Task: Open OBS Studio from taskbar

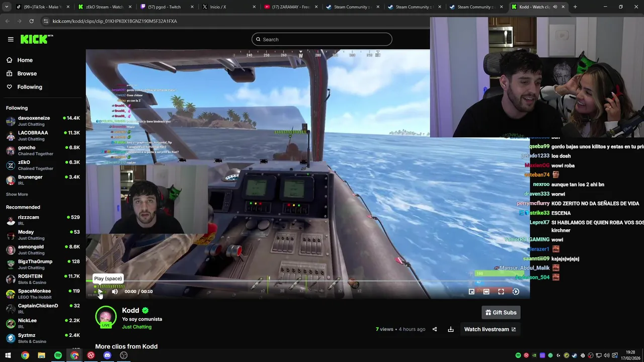Action: 124,355
